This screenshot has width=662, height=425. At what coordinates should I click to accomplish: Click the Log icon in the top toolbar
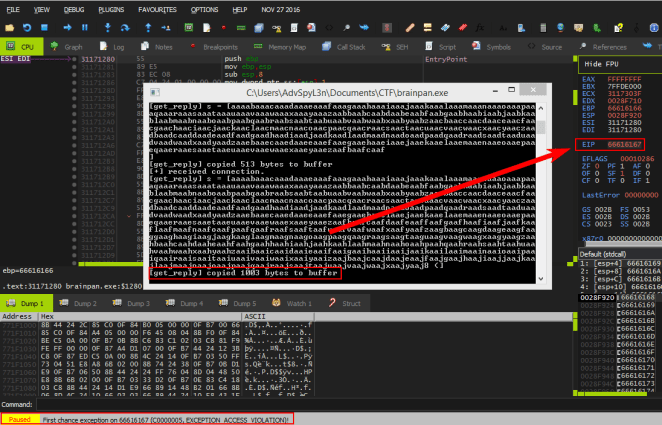coord(206,28)
